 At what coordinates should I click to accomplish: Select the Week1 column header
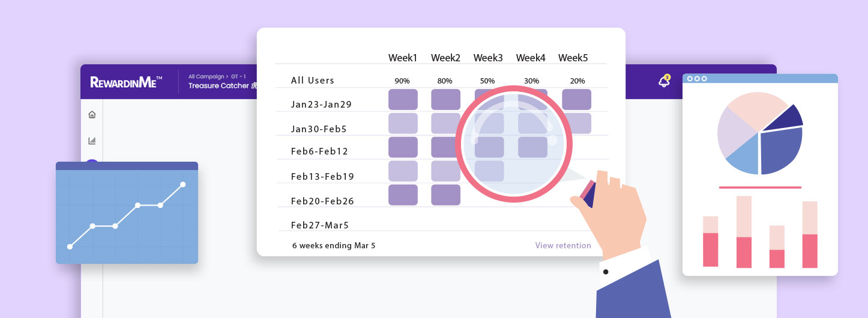click(403, 58)
